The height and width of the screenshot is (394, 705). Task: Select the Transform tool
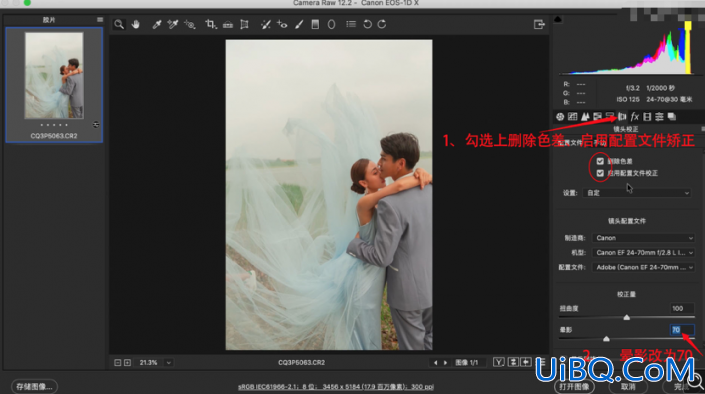pyautogui.click(x=245, y=24)
